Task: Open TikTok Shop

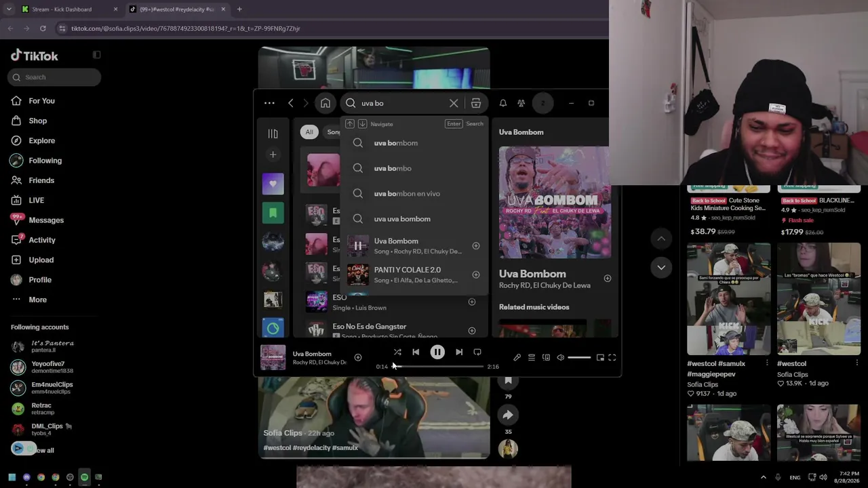Action: pos(37,121)
